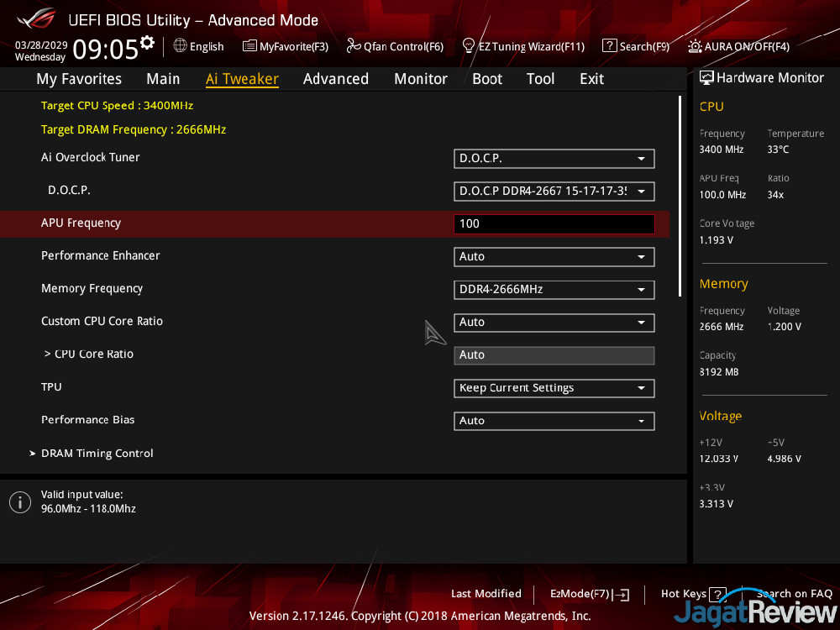840x630 pixels.
Task: Switch to the Monitor tab
Action: pyautogui.click(x=420, y=79)
